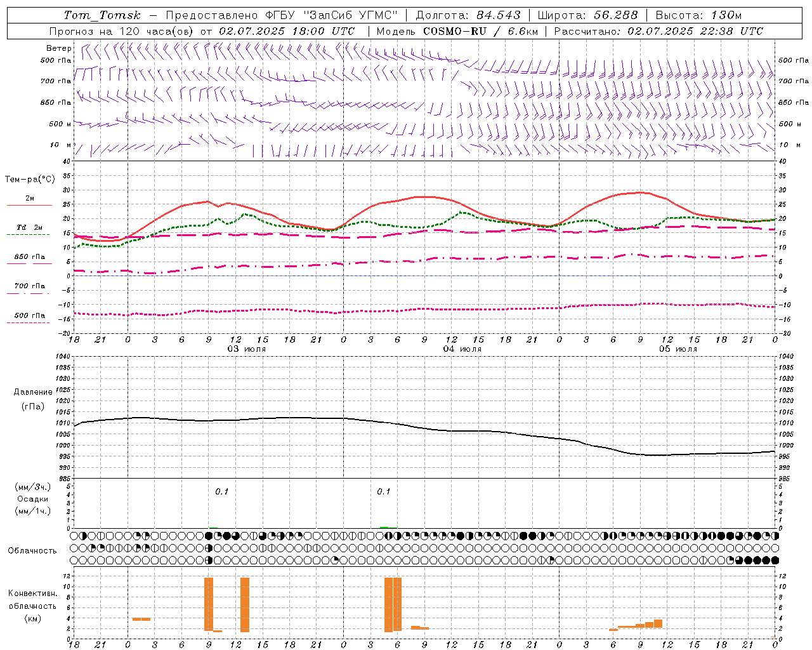Click the Осадки precipitation label
This screenshot has height=650, width=812.
[33, 499]
